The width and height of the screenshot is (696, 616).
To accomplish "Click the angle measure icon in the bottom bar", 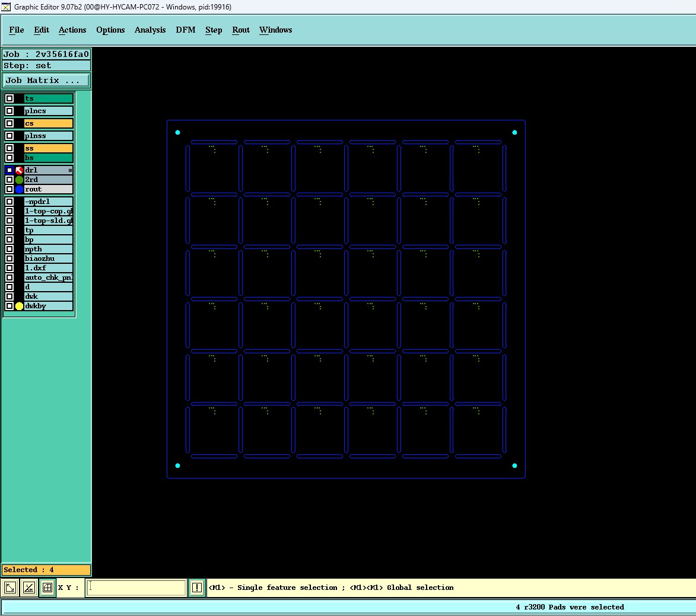I will tap(29, 588).
